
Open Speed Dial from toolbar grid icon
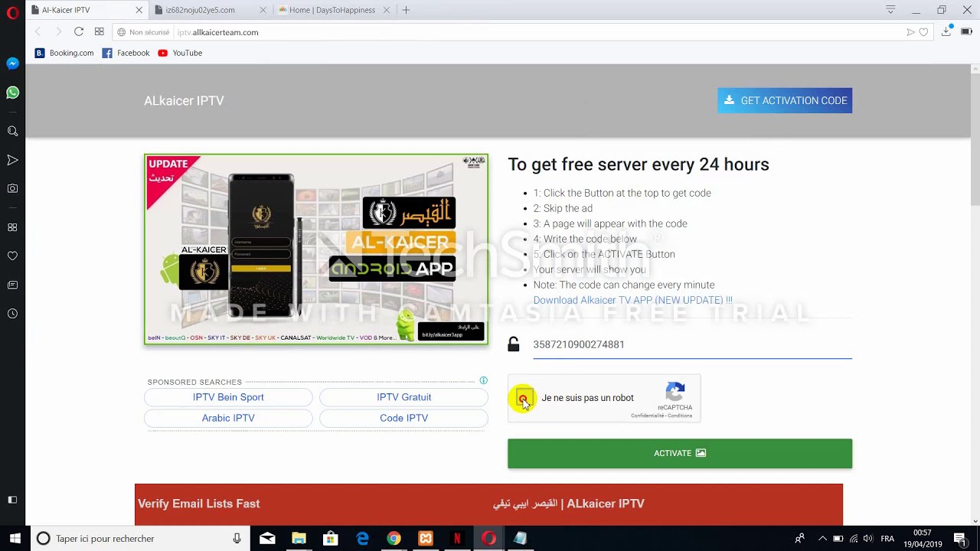point(99,31)
